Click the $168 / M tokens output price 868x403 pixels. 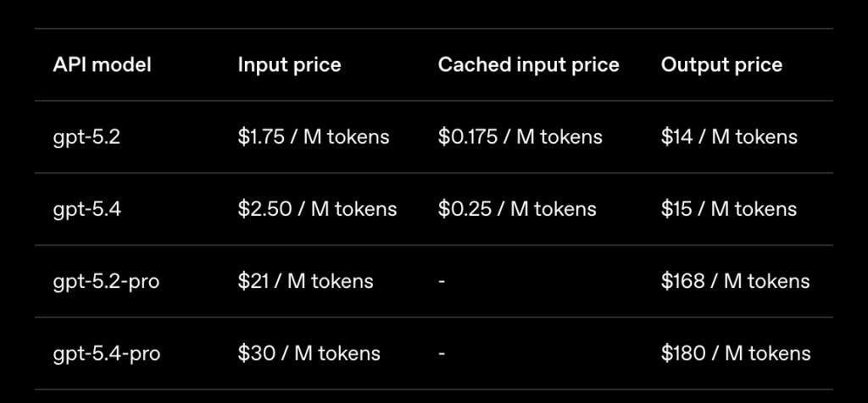point(735,281)
